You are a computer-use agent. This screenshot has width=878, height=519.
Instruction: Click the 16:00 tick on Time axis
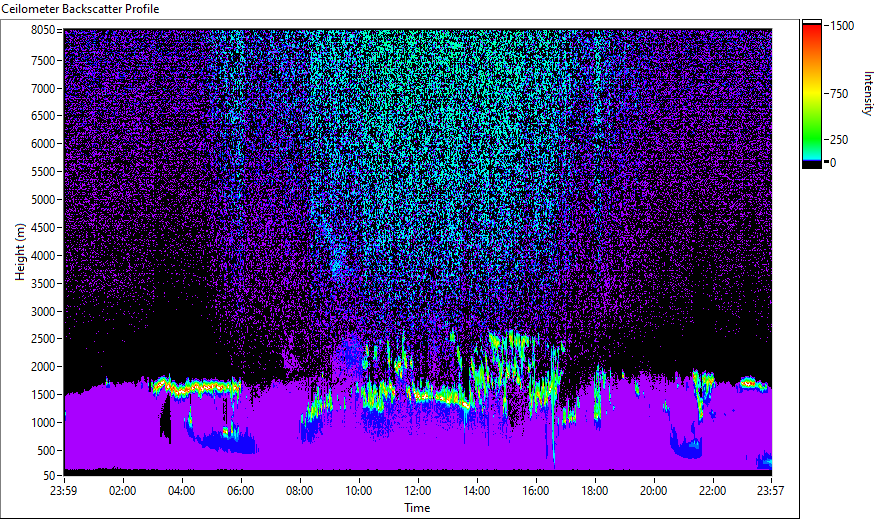535,491
